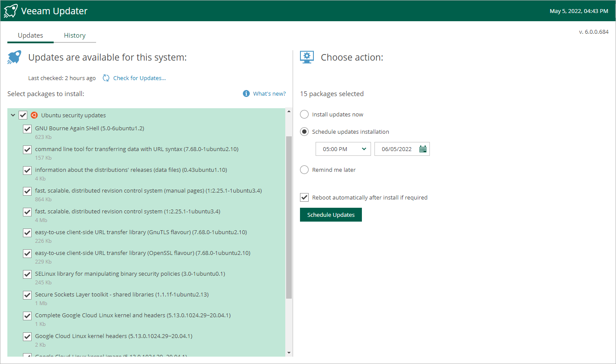Click the 'Last checked: 2 hours ago' text
Viewport: 616px width, 364px height.
pos(62,78)
